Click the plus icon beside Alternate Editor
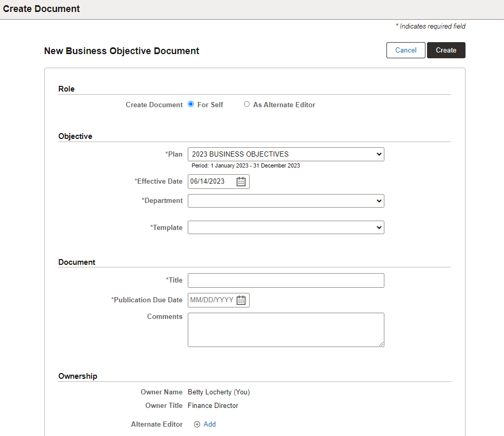Viewport: 504px width, 436px height. coord(196,424)
